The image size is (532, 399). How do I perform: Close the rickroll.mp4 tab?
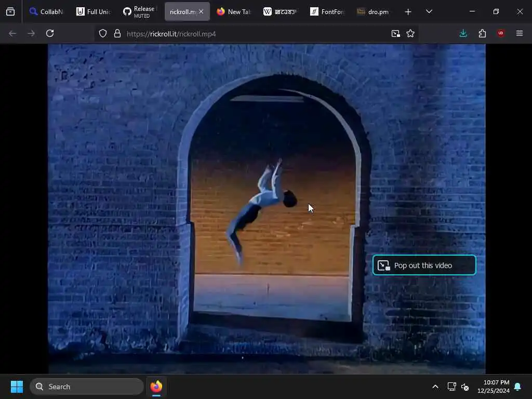pyautogui.click(x=201, y=11)
